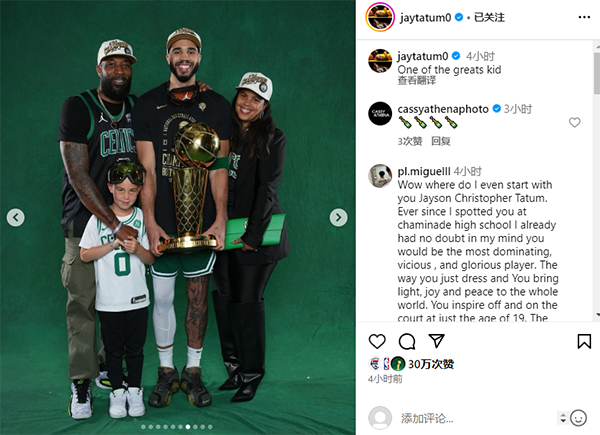600x435 pixels.
Task: Open cassyathenaphoto profile link
Action: point(443,109)
